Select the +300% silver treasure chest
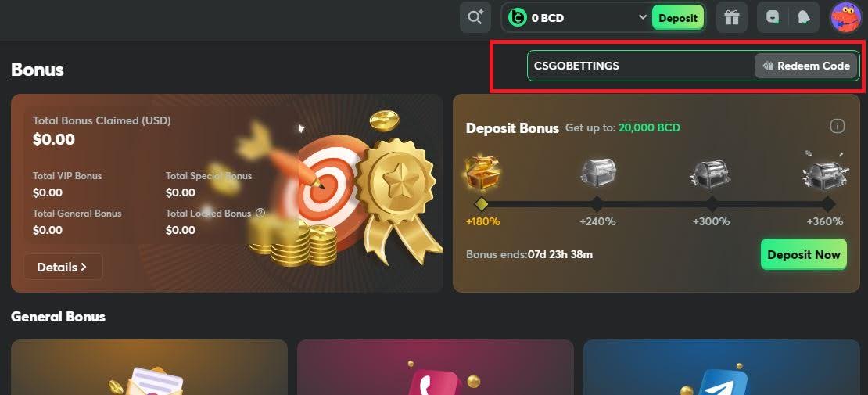 tap(711, 172)
